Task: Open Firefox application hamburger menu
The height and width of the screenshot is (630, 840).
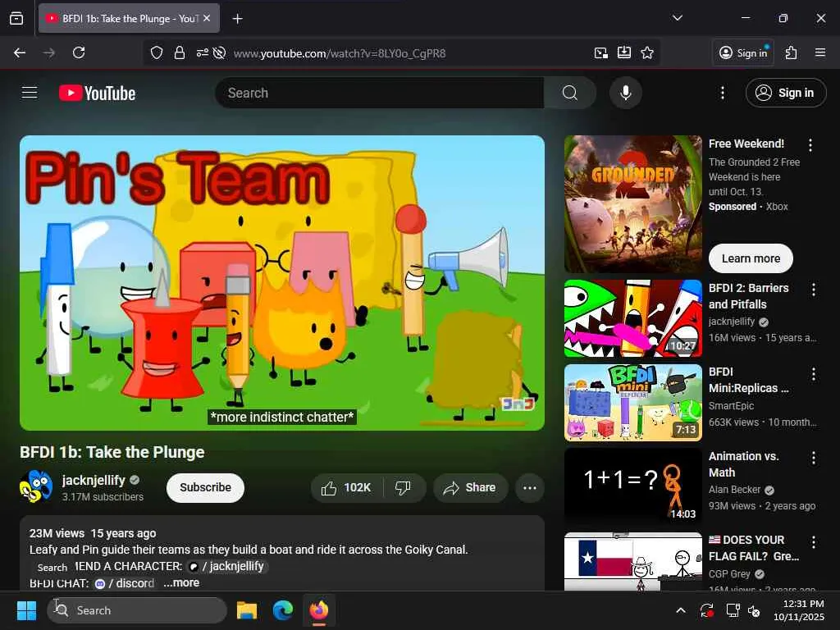Action: 820,52
